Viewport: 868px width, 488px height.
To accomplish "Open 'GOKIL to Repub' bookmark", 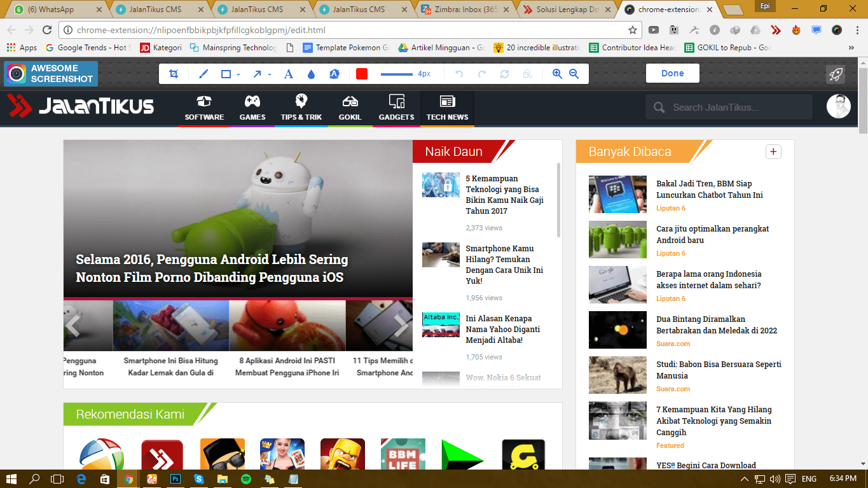I will 728,48.
